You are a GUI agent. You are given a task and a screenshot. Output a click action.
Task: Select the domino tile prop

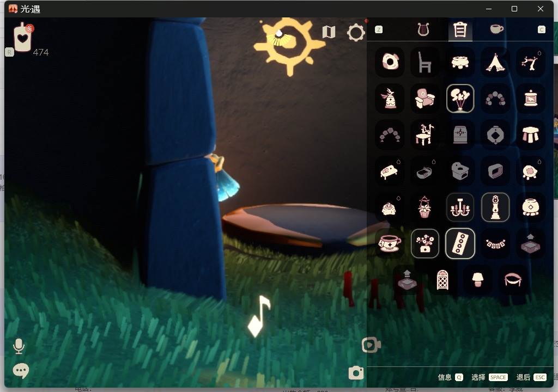coord(460,244)
